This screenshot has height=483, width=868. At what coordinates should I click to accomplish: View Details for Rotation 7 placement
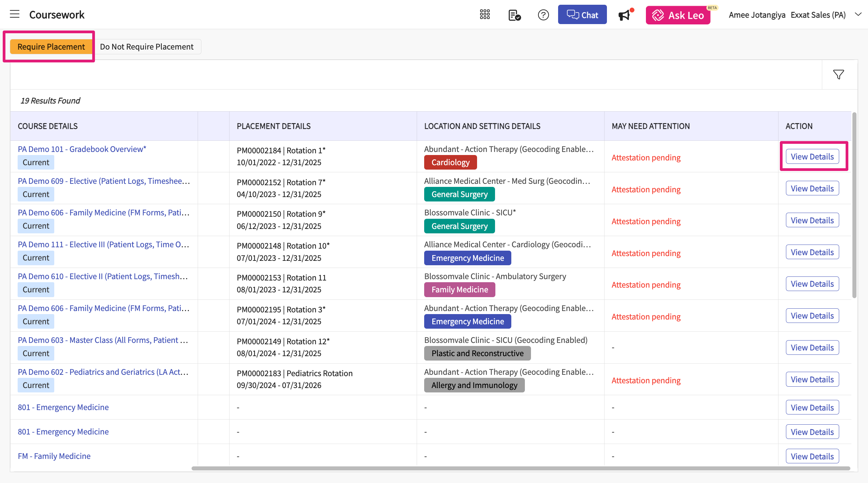(x=812, y=189)
